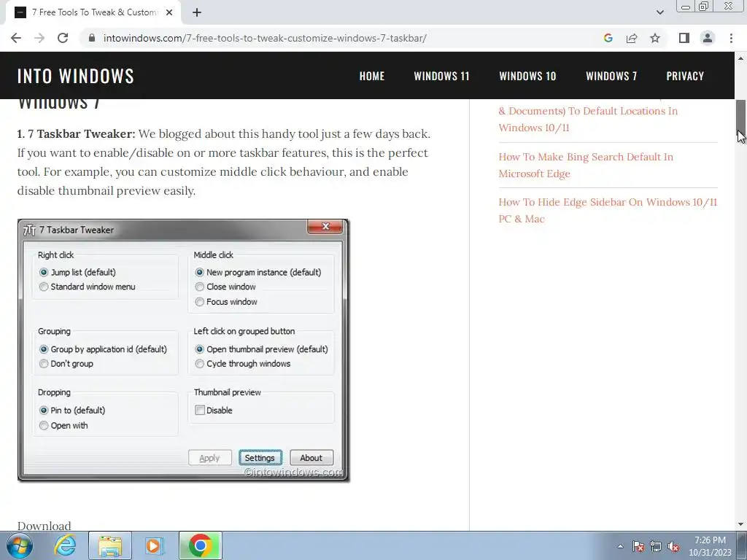
Task: Click the '1. 7 Taskbar Tweaker:' heading text
Action: (76, 134)
